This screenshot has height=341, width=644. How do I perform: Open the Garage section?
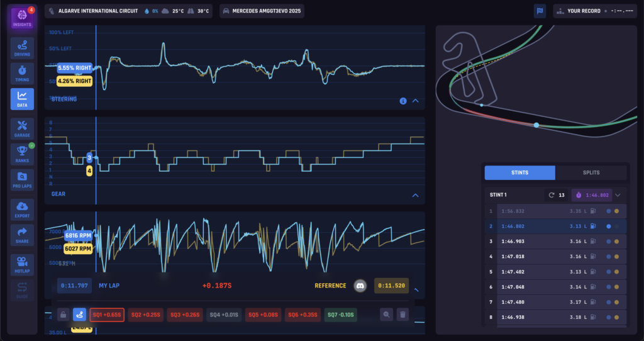[x=22, y=128]
